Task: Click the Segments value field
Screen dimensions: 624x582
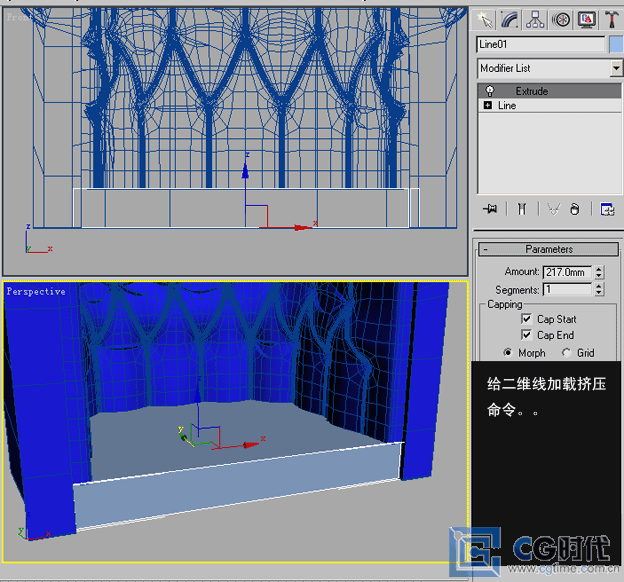Action: (x=567, y=289)
